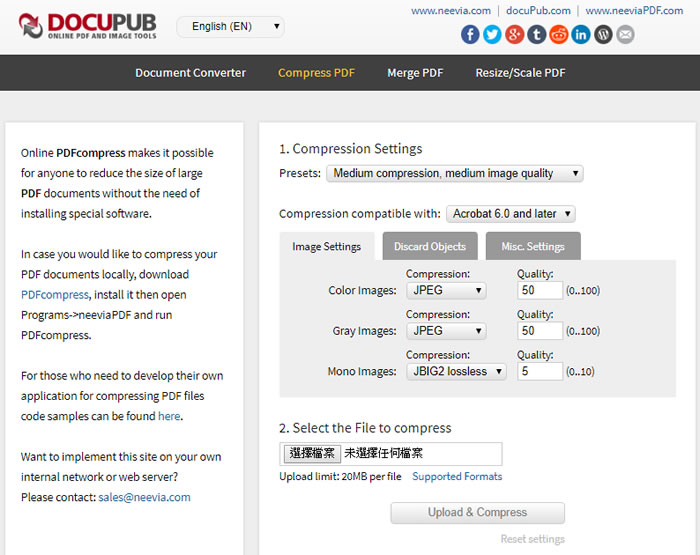The image size is (700, 555).
Task: Click the 'Gray Images:' label
Action: (x=364, y=331)
